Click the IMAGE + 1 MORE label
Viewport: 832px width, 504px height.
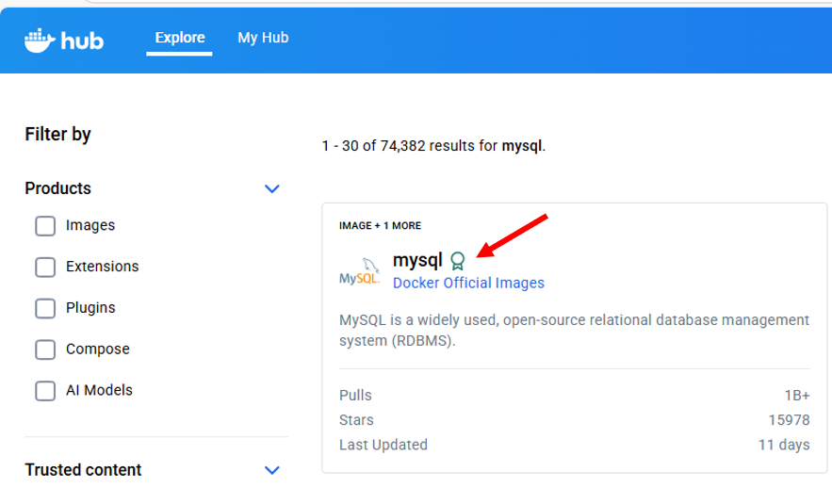(380, 225)
